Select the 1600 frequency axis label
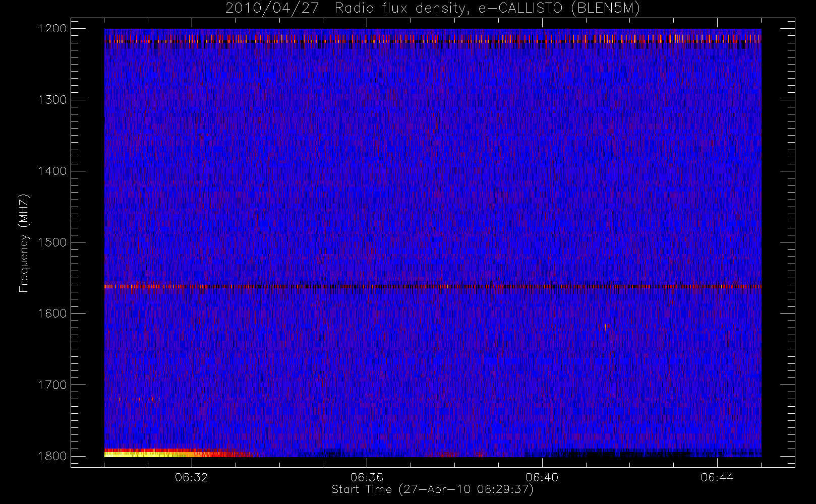This screenshot has height=504, width=816. (52, 313)
